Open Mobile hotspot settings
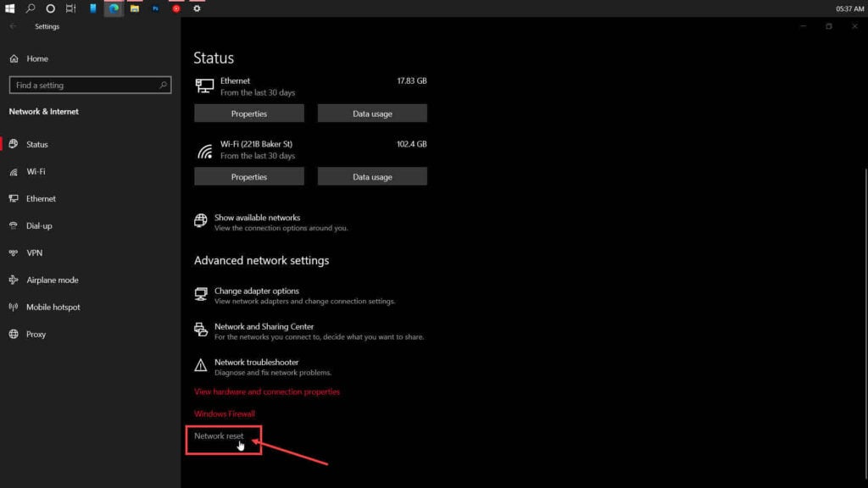The width and height of the screenshot is (868, 488). (53, 308)
